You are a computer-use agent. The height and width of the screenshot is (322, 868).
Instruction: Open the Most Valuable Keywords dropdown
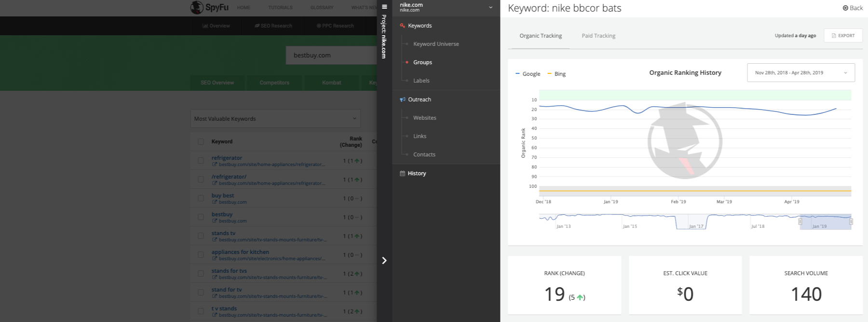click(x=275, y=119)
